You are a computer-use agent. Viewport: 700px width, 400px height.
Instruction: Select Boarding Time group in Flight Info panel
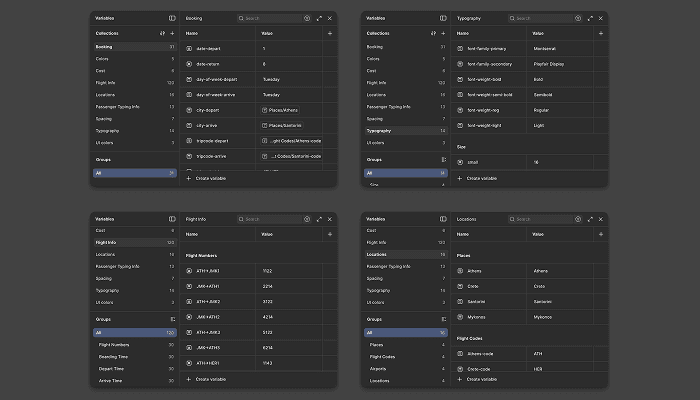[135, 357]
